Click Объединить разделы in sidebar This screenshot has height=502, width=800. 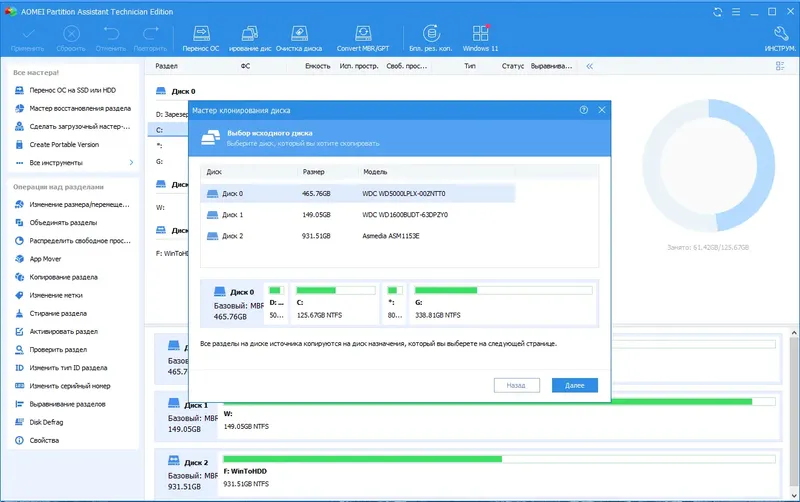tap(63, 222)
